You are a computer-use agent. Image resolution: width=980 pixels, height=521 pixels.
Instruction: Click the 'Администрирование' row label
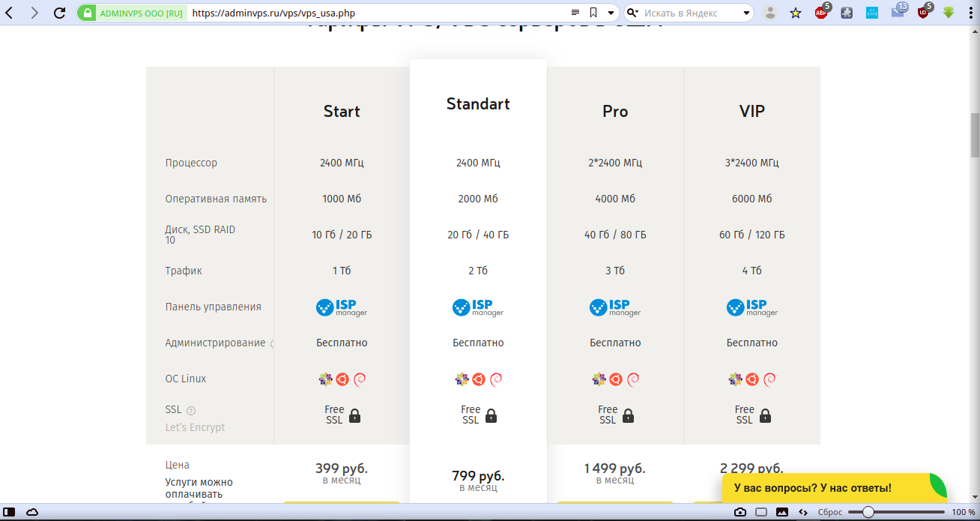pos(215,343)
